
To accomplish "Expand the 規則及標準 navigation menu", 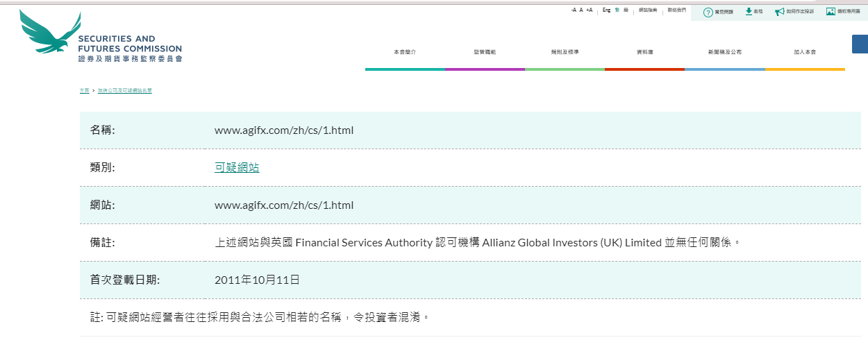I will (x=565, y=52).
